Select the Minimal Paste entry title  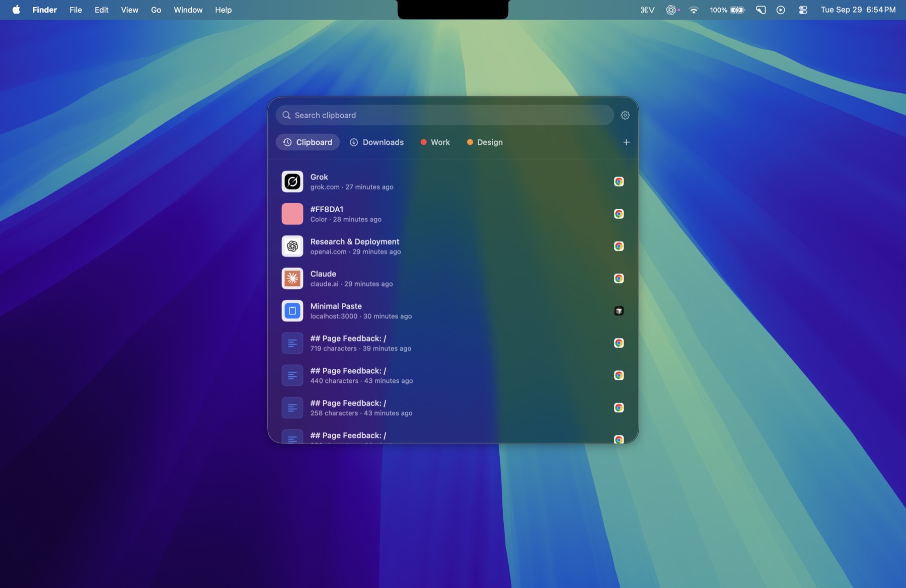(x=336, y=306)
